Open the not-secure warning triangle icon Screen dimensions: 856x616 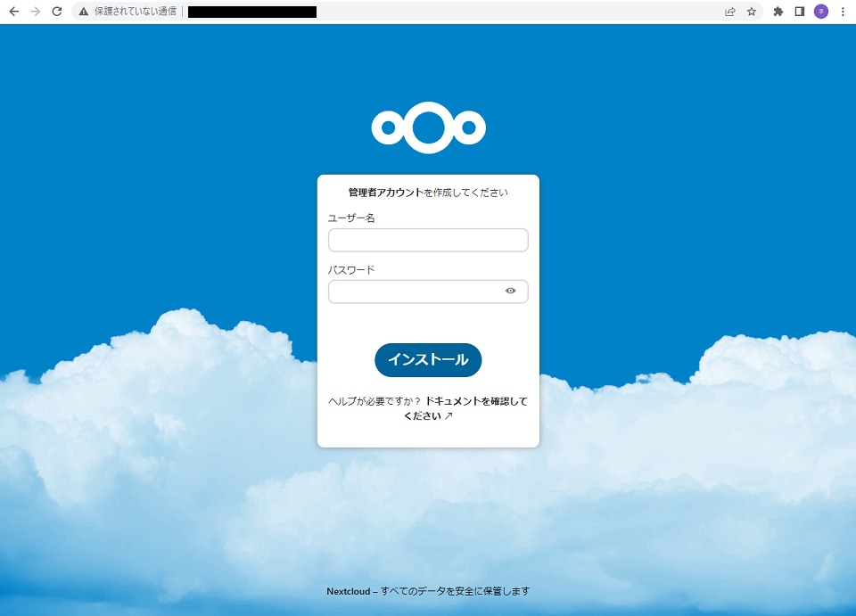[84, 12]
